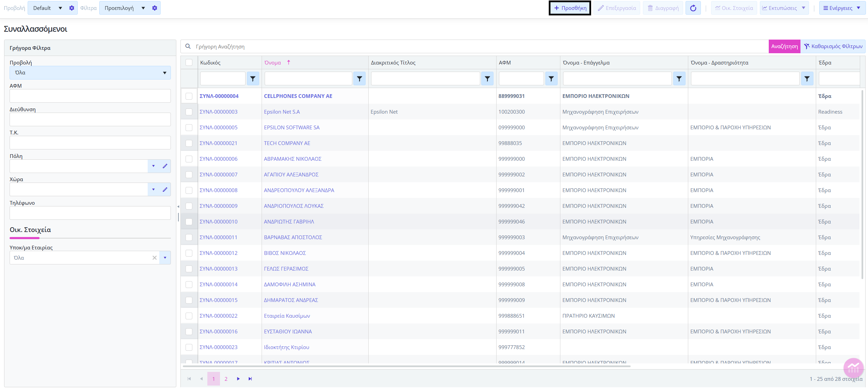Sort by Κωδικός column header
Screen dimensions: 868x390
(x=210, y=62)
